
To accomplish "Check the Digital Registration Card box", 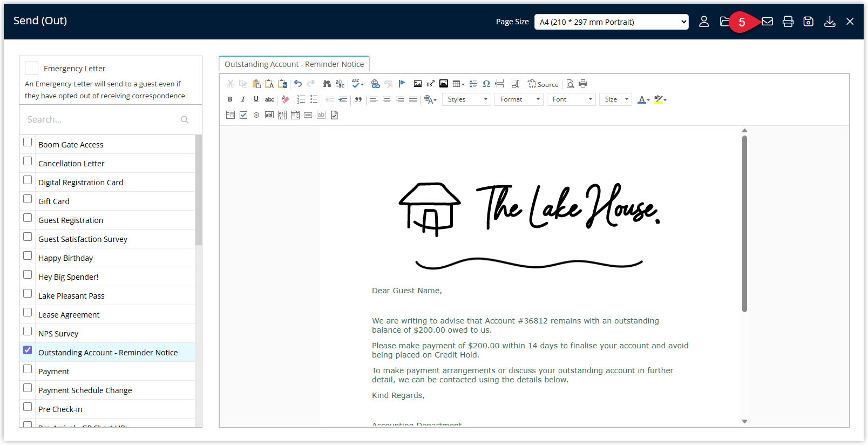I will click(28, 180).
